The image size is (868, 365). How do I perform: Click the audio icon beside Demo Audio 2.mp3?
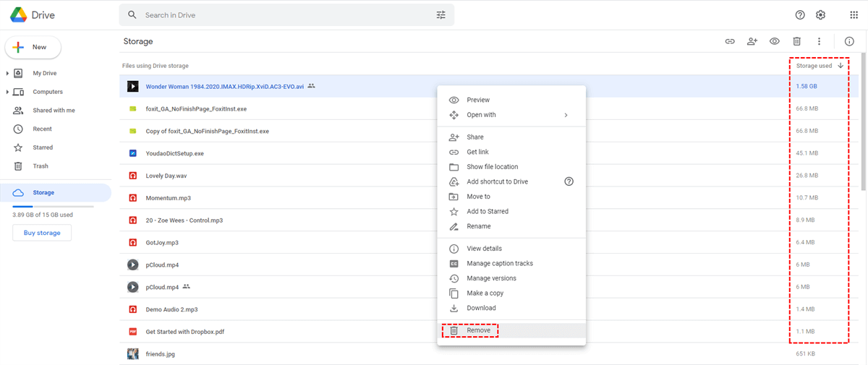[x=133, y=309]
